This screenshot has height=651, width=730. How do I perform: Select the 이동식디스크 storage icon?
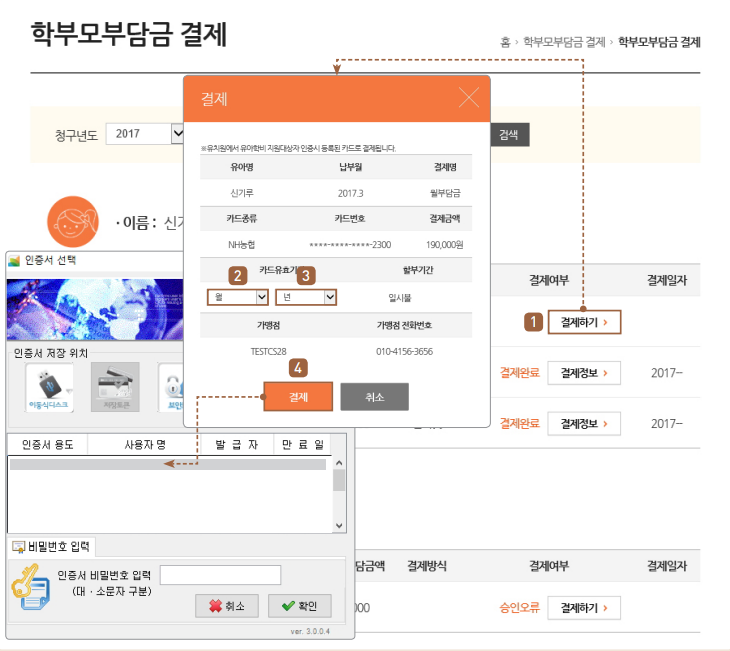coord(49,387)
